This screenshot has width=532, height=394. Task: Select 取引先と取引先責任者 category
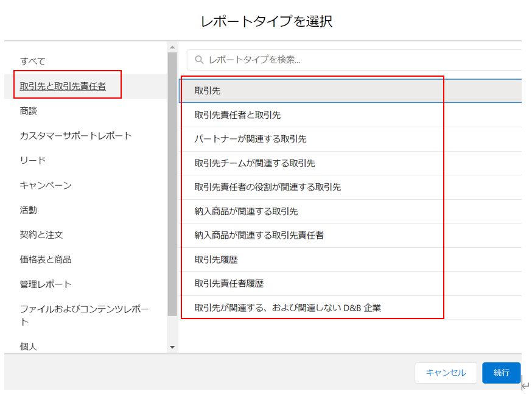click(63, 86)
